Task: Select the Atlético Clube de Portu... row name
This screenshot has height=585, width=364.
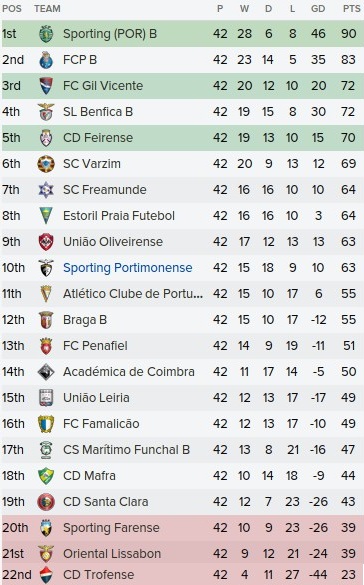Action: coord(133,294)
